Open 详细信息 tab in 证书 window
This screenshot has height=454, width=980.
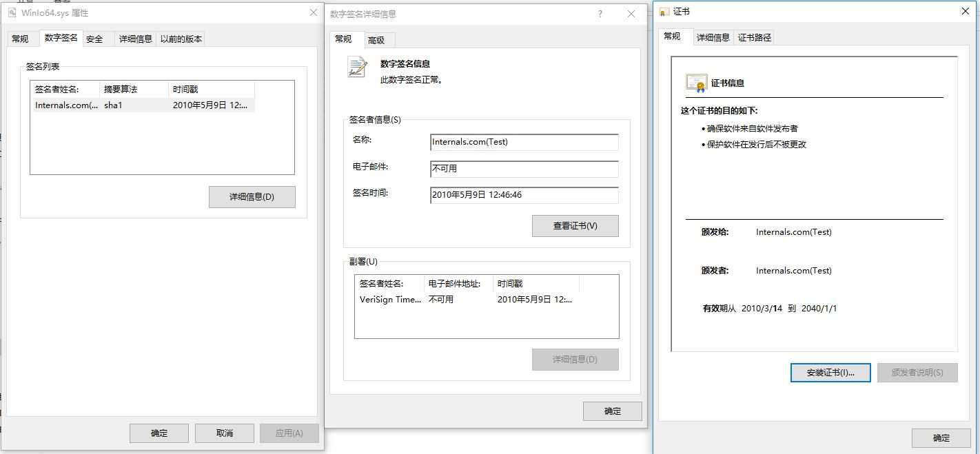713,38
